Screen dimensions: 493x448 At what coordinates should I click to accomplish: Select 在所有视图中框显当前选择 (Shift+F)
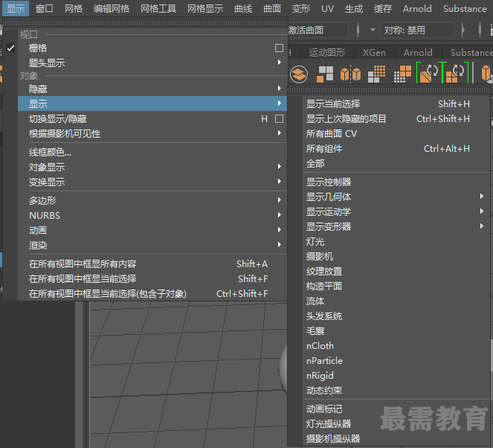tap(152, 279)
